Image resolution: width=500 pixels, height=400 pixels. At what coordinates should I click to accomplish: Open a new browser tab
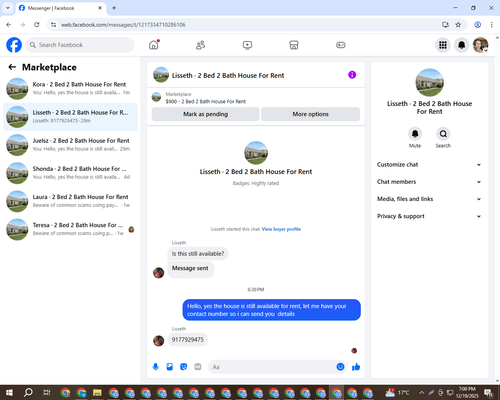pyautogui.click(x=114, y=8)
